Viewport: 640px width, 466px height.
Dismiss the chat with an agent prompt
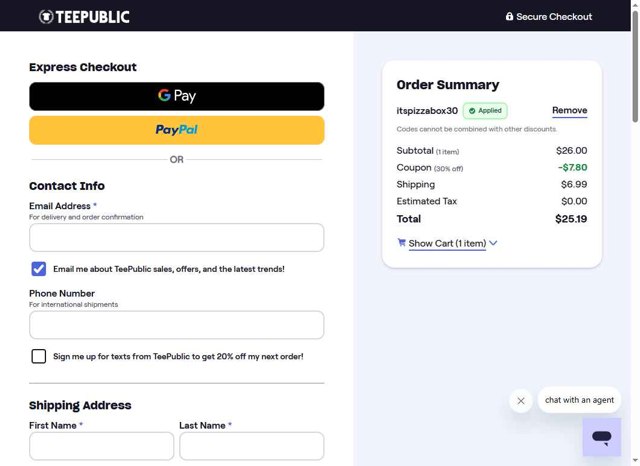tap(521, 401)
